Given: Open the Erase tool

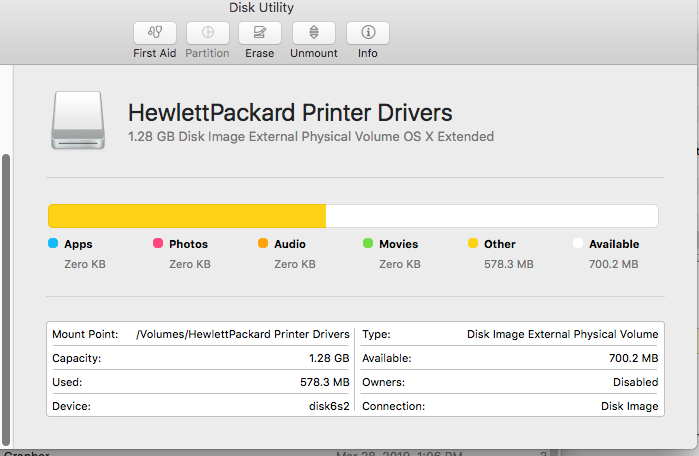Looking at the screenshot, I should pyautogui.click(x=260, y=33).
